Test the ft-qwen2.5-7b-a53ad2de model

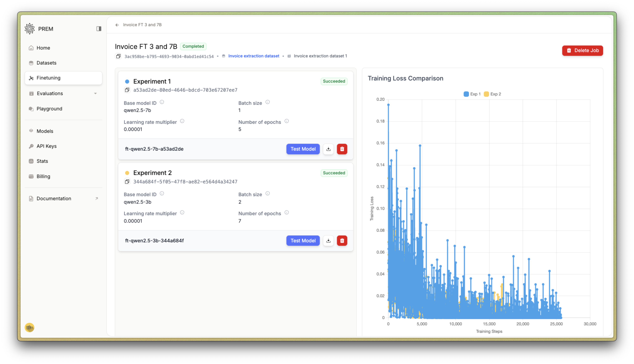pos(303,149)
